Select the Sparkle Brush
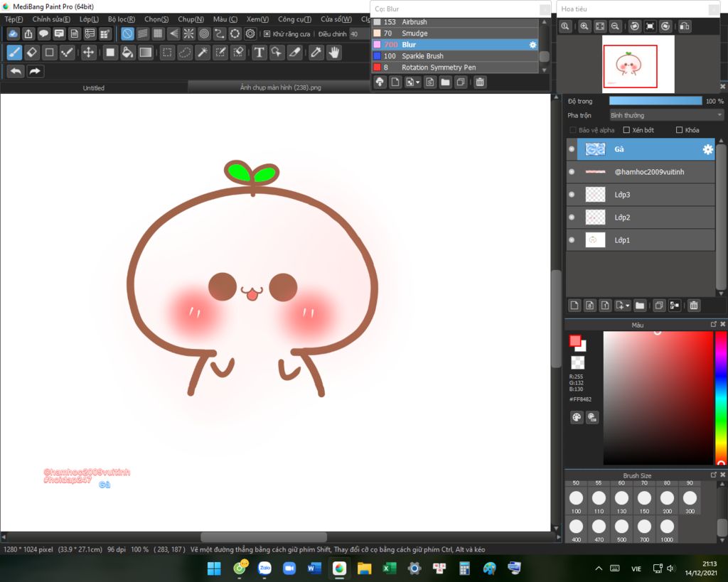Image resolution: width=728 pixels, height=582 pixels. [x=456, y=56]
